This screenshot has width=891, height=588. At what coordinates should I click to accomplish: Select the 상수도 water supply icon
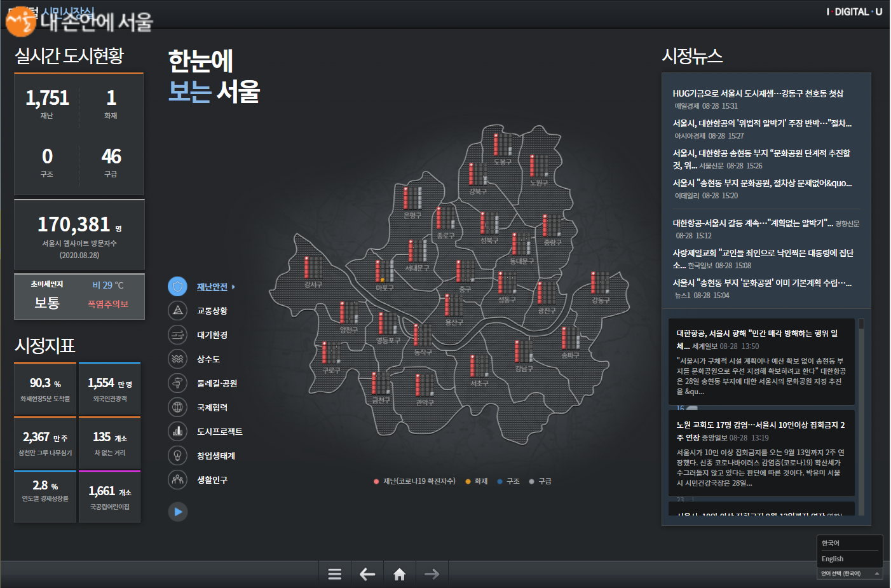(178, 359)
